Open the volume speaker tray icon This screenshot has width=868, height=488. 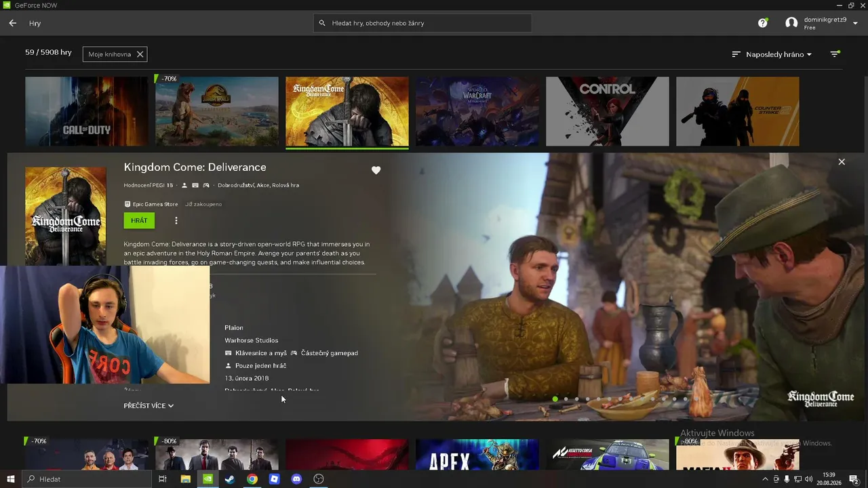[x=808, y=479]
